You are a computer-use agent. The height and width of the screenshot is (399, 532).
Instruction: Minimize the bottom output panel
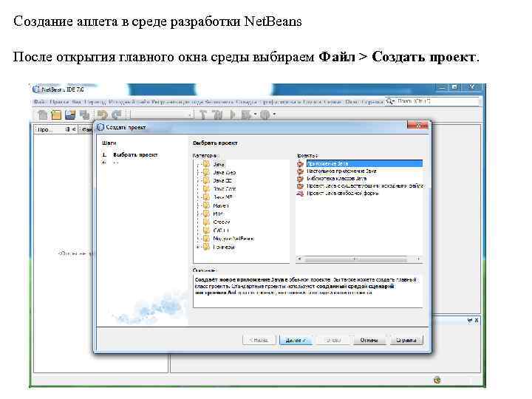(469, 320)
